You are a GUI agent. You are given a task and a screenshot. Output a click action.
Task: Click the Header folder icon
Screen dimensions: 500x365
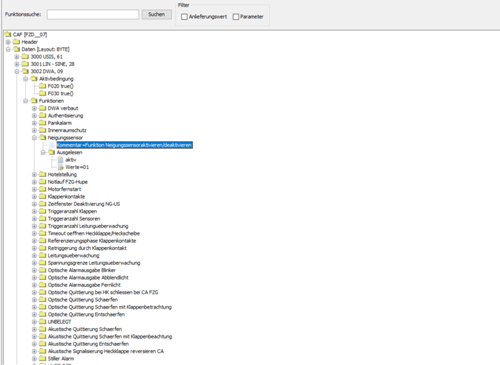(x=16, y=42)
